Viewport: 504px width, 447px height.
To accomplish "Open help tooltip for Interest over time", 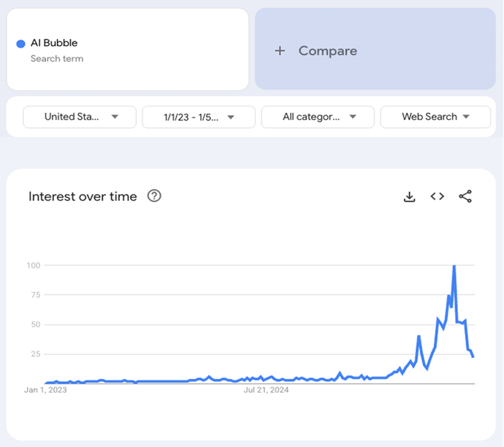I will [154, 196].
